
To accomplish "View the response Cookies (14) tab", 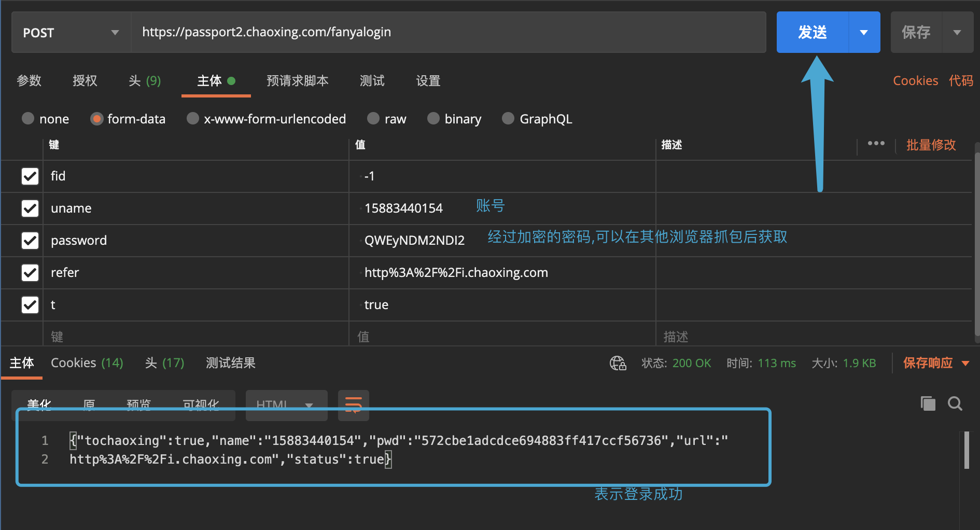I will pyautogui.click(x=87, y=363).
